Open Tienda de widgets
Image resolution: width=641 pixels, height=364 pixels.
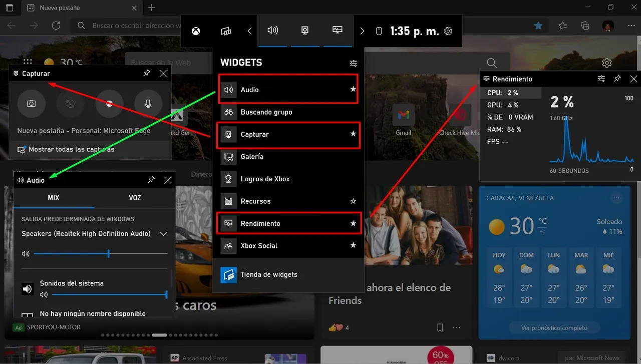tap(288, 274)
